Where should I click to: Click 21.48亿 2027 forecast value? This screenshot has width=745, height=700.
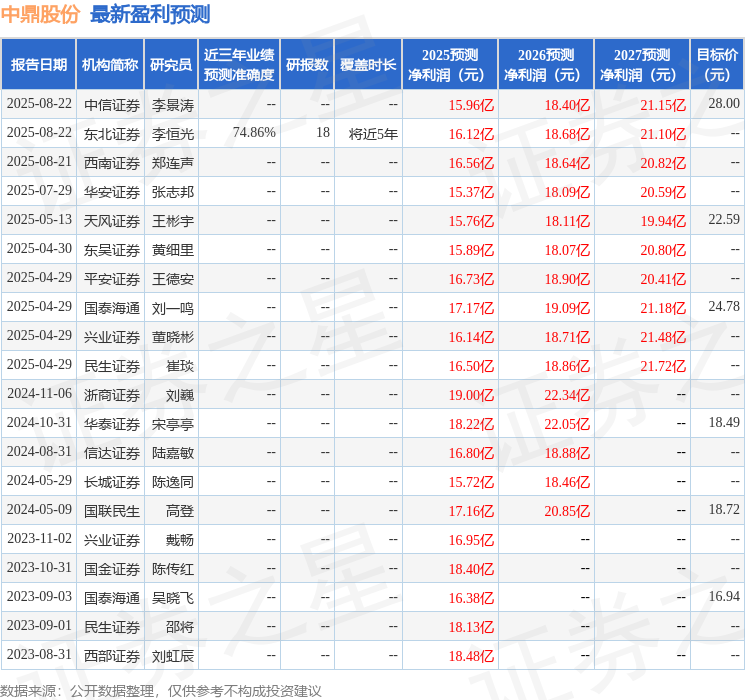[x=663, y=337]
